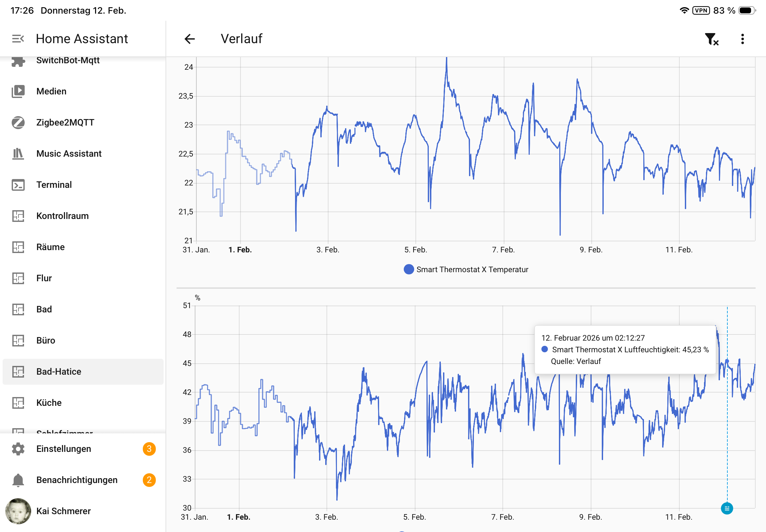Clear filters with the funnel-x icon

pyautogui.click(x=711, y=39)
